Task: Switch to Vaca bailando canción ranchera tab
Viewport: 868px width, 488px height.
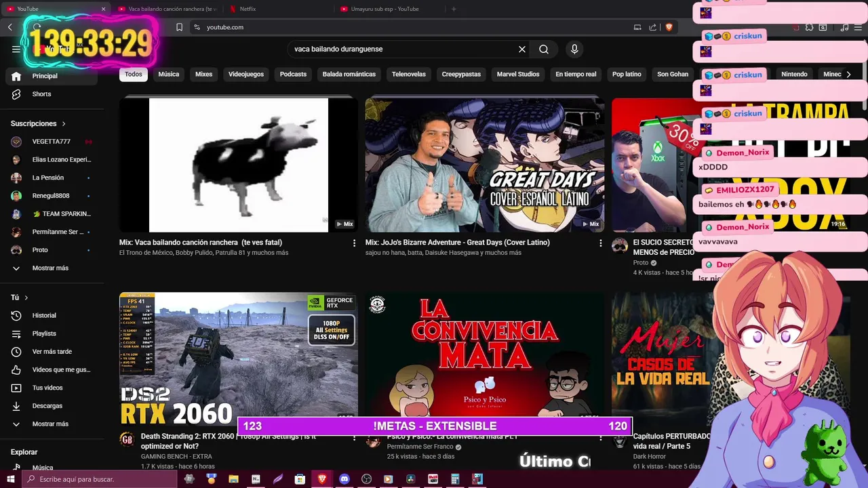Action: click(x=167, y=9)
